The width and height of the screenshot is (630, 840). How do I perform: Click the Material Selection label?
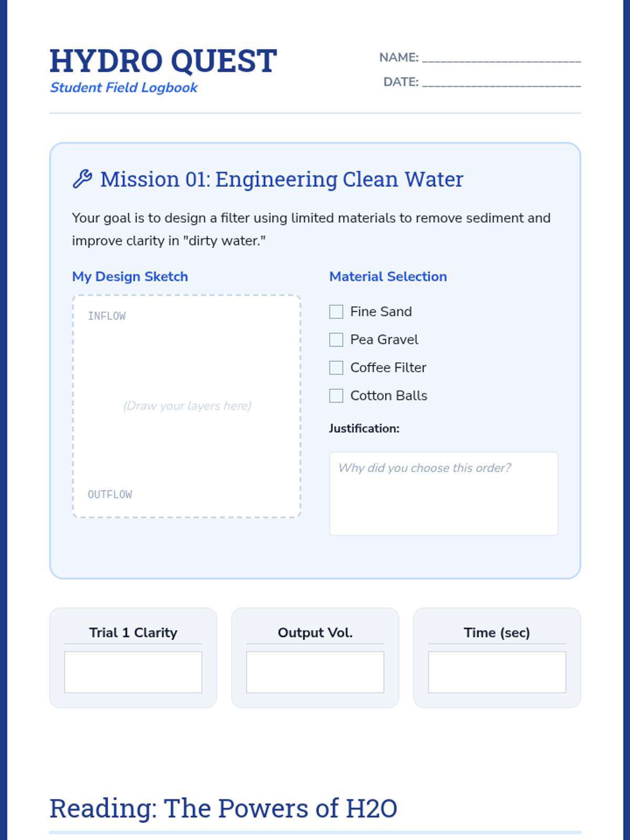[388, 277]
